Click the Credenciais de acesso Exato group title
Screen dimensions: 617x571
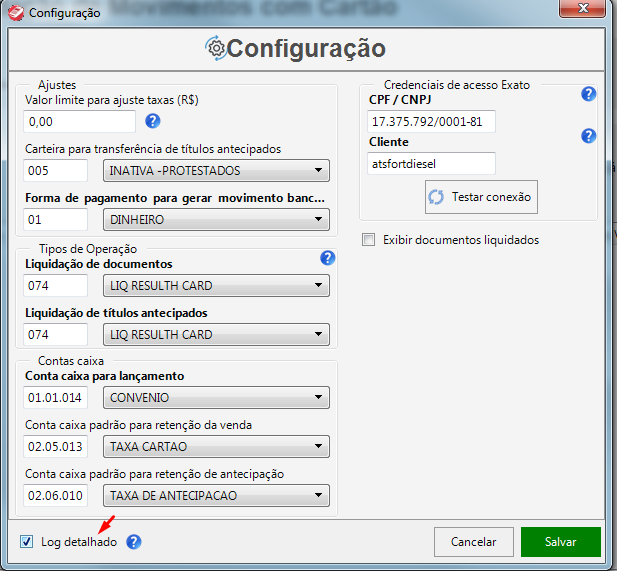click(x=457, y=85)
